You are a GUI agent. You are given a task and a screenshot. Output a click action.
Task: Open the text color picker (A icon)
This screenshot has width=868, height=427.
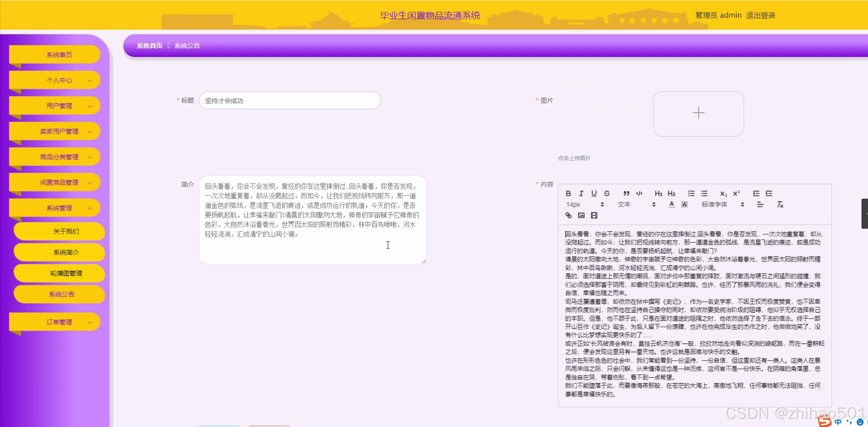point(671,204)
